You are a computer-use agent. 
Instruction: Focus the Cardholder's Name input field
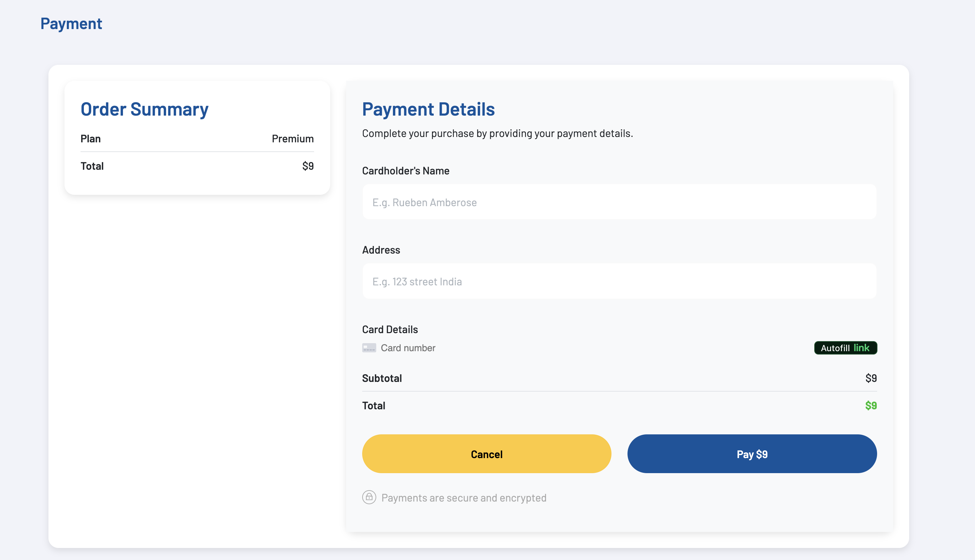point(619,202)
